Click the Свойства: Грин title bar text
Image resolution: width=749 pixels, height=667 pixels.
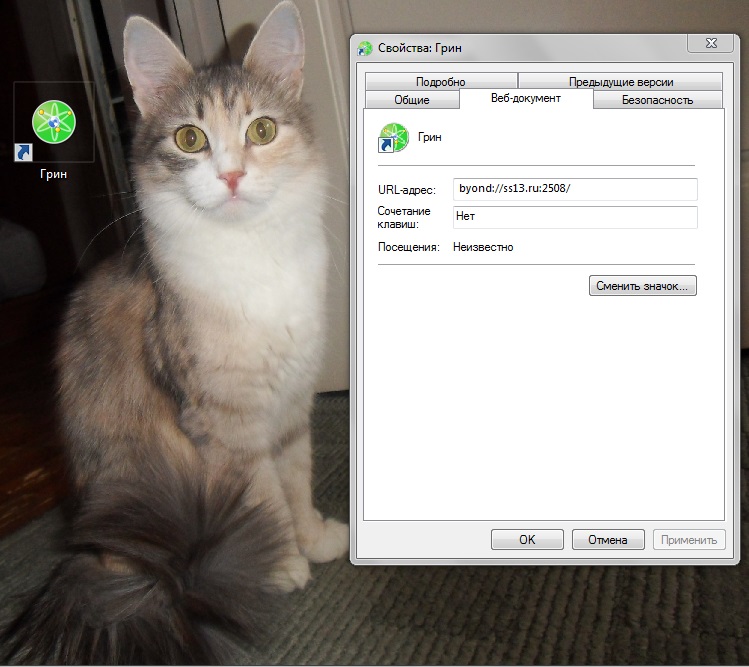coord(420,47)
